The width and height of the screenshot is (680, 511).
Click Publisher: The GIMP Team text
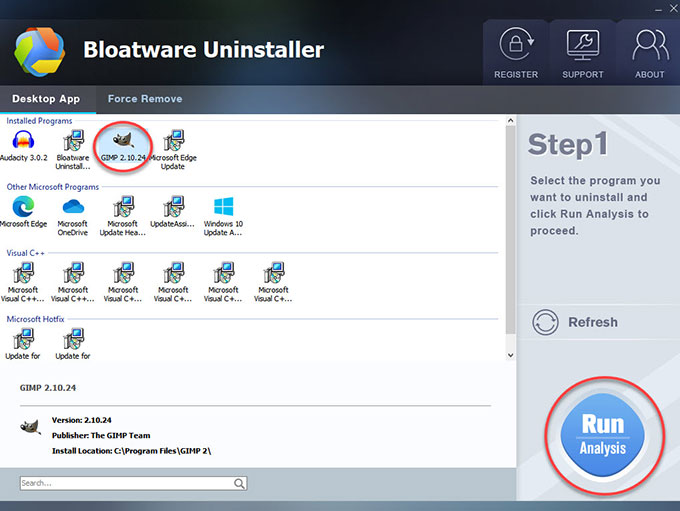pos(101,436)
